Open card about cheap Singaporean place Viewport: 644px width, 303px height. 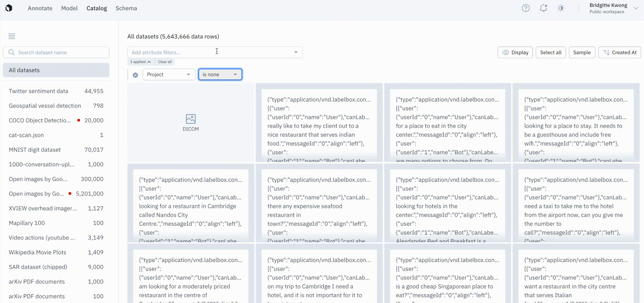pyautogui.click(x=447, y=273)
